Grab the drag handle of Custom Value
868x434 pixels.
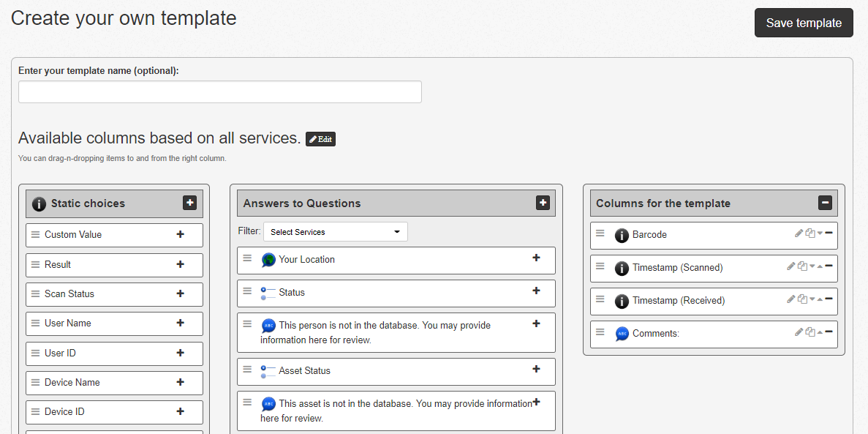coord(35,234)
